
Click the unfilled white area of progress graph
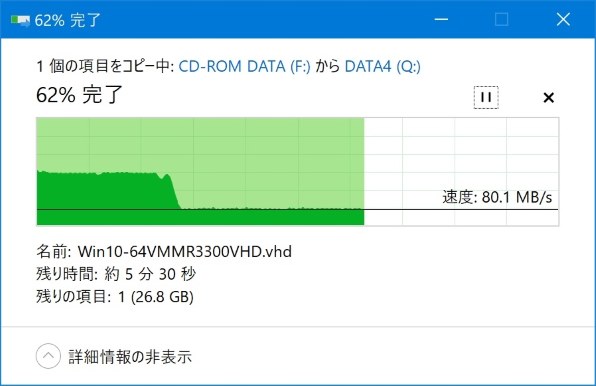tap(461, 152)
